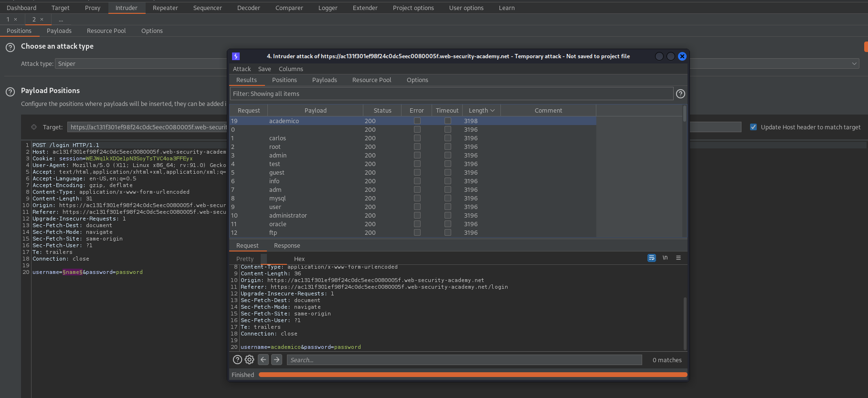
Task: Sort by Length column header arrow
Action: [493, 110]
